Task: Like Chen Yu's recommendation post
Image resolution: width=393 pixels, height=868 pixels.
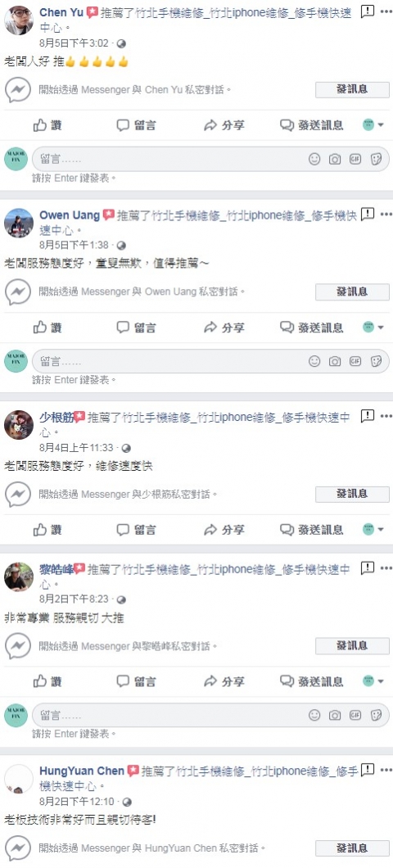Action: click(x=47, y=125)
